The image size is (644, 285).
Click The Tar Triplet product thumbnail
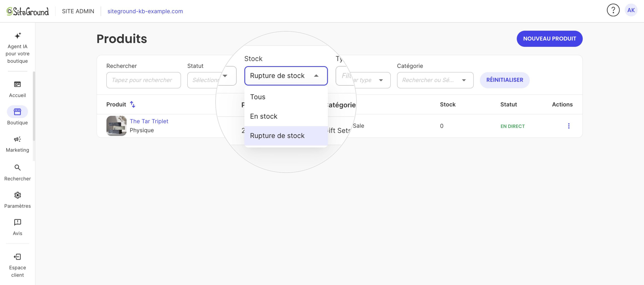116,126
